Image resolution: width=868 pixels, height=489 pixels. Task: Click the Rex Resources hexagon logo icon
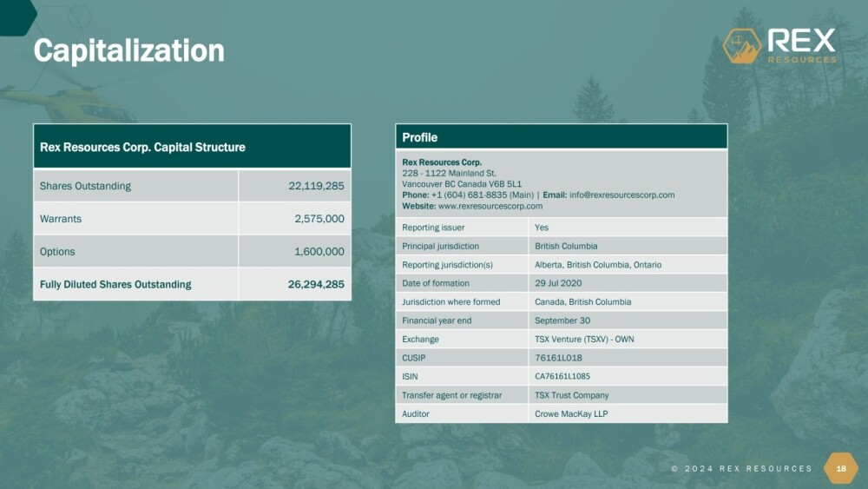pos(742,46)
